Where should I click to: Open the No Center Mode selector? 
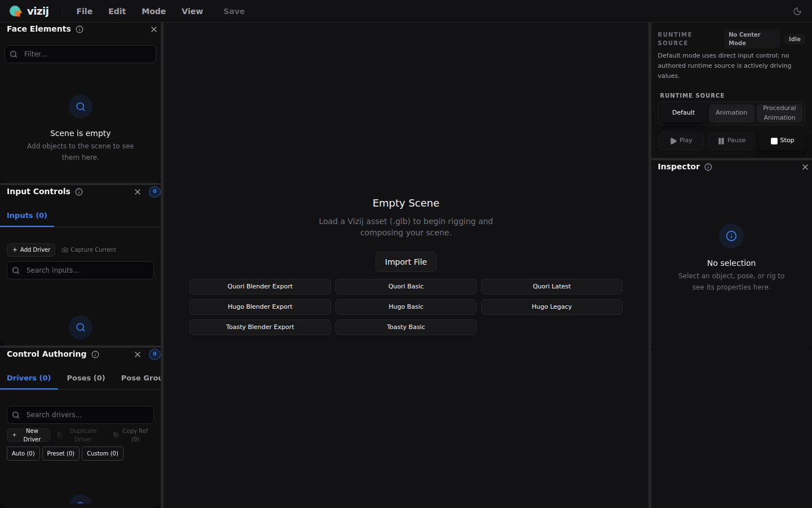(751, 38)
